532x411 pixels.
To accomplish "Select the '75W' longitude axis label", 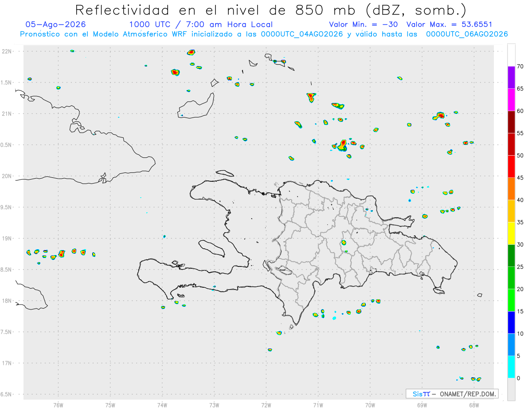I will (x=110, y=405).
